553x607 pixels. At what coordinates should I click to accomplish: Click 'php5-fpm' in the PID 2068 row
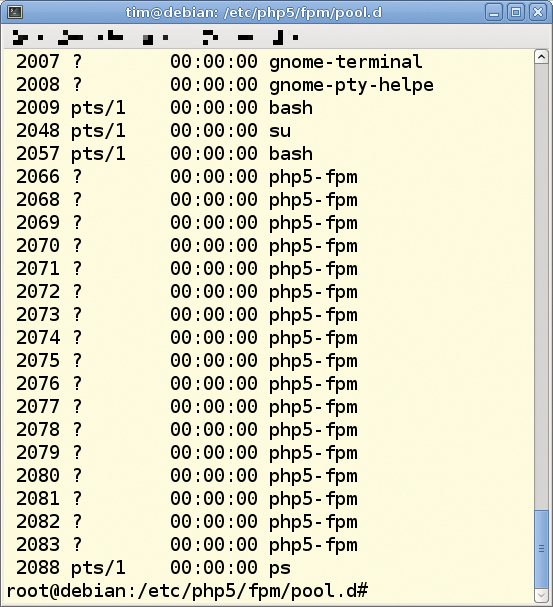coord(313,201)
